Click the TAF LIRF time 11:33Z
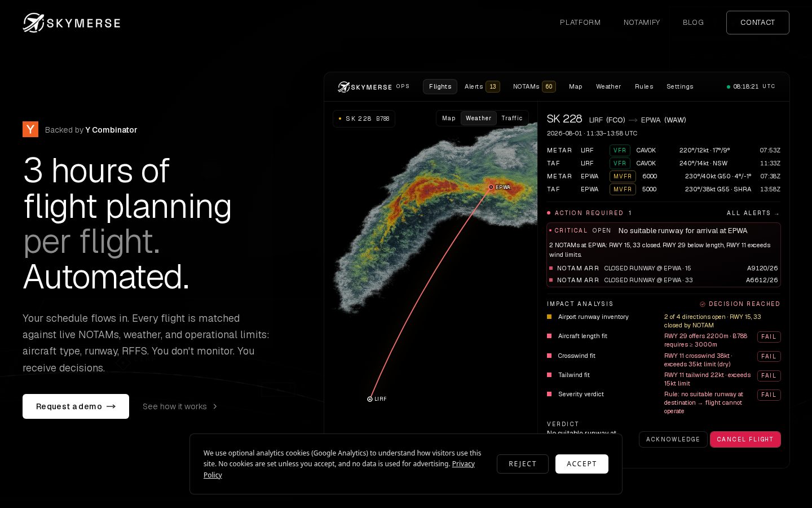Image resolution: width=812 pixels, height=508 pixels. 770,163
